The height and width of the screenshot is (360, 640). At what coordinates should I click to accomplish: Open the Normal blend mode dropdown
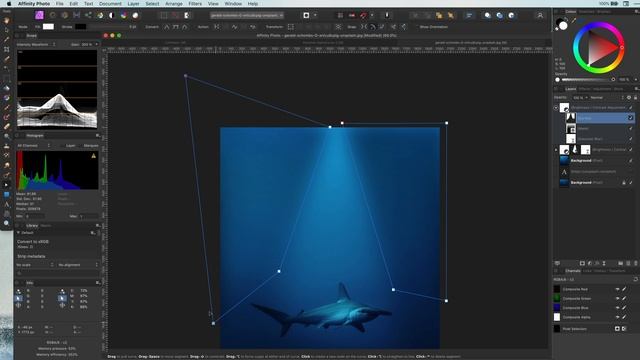click(x=606, y=98)
